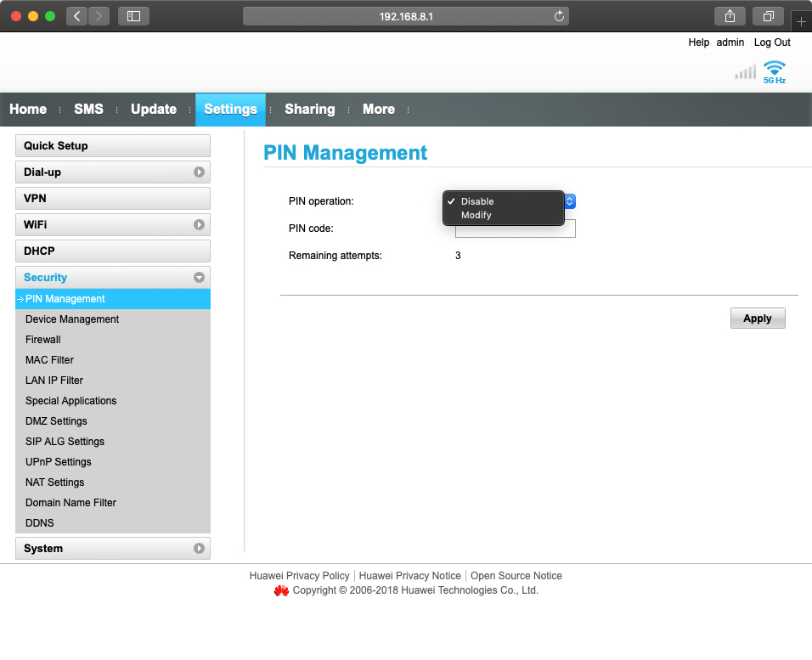Click the reload page icon

coord(559,16)
